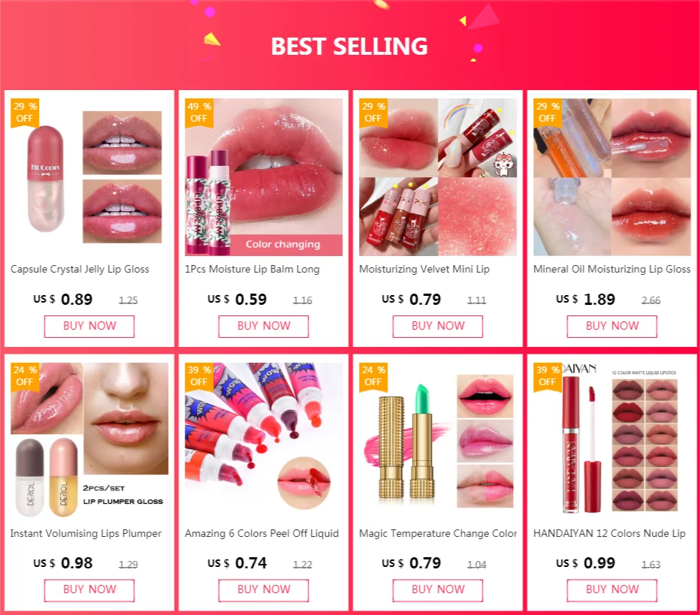Open the velvet mini lip glaze collage image

point(438,177)
